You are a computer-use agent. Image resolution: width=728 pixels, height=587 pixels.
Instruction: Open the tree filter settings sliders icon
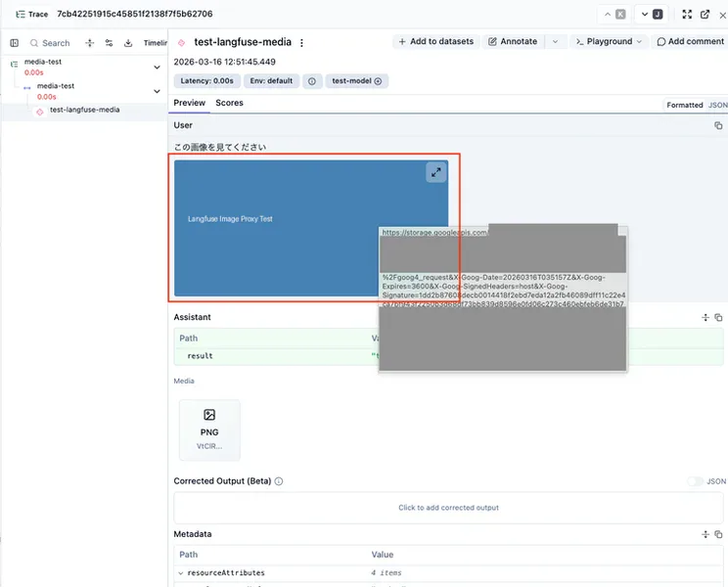110,43
